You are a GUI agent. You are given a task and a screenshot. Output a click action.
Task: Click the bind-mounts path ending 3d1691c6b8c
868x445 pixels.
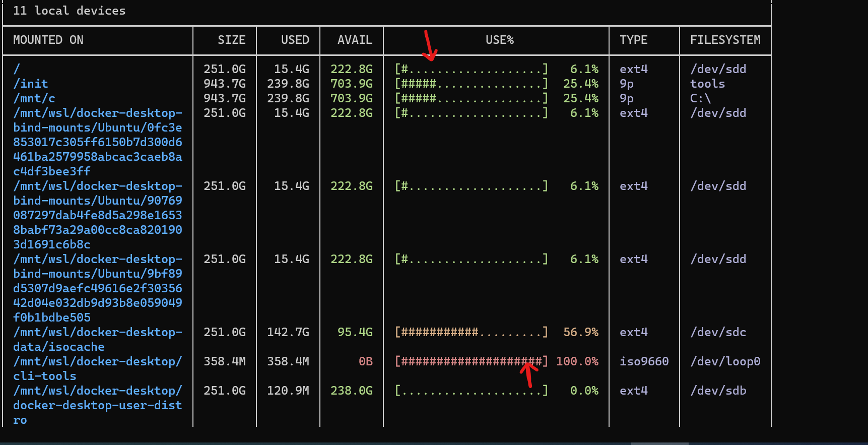98,215
